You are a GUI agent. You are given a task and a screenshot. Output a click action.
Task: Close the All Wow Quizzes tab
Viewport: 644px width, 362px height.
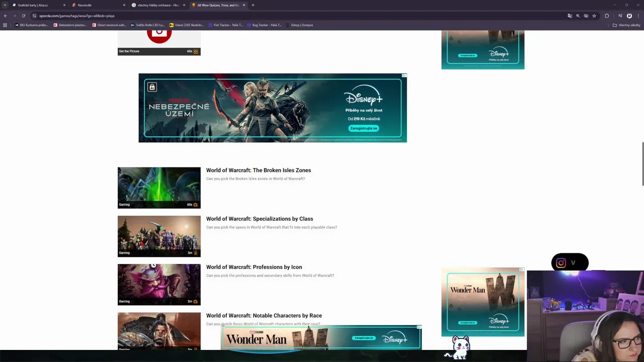[244, 5]
